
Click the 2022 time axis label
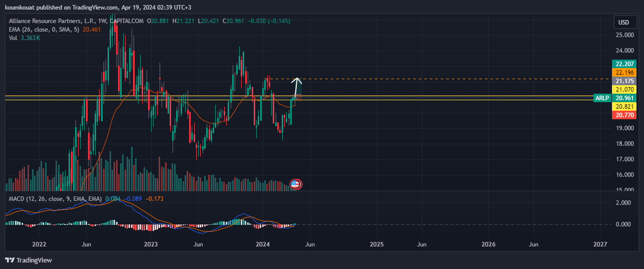tap(39, 244)
